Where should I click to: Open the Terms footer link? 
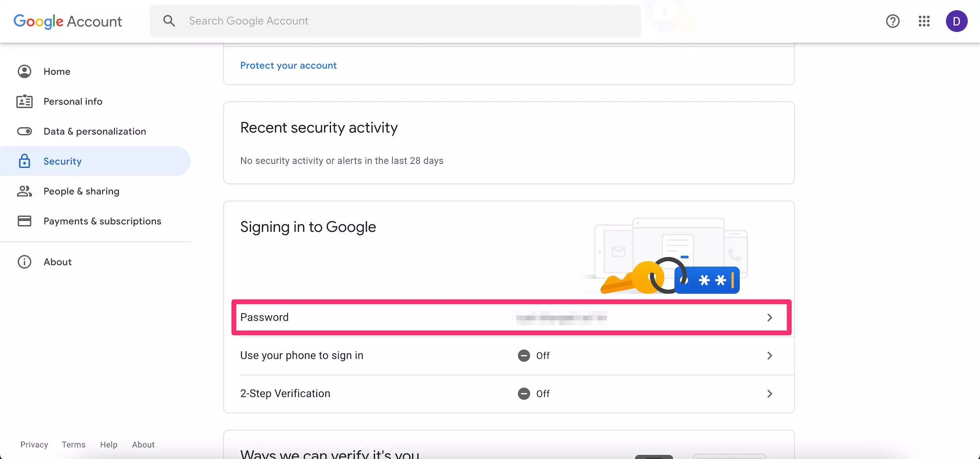[73, 445]
